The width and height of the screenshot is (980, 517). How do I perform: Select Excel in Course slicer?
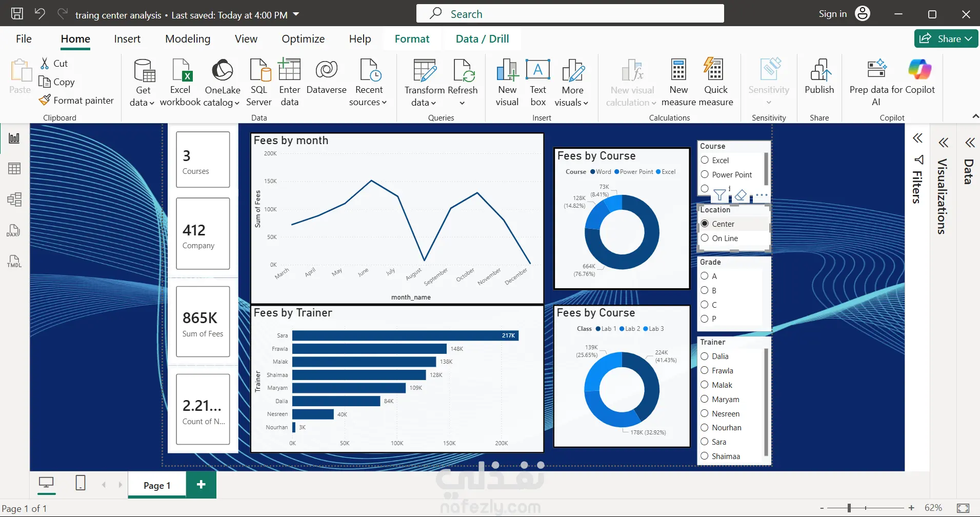click(x=705, y=160)
